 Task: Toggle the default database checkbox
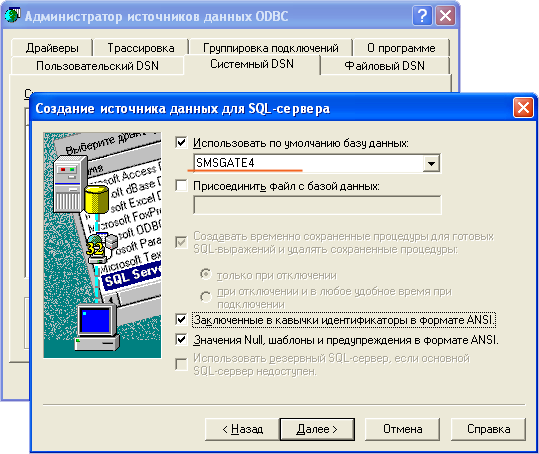point(181,142)
